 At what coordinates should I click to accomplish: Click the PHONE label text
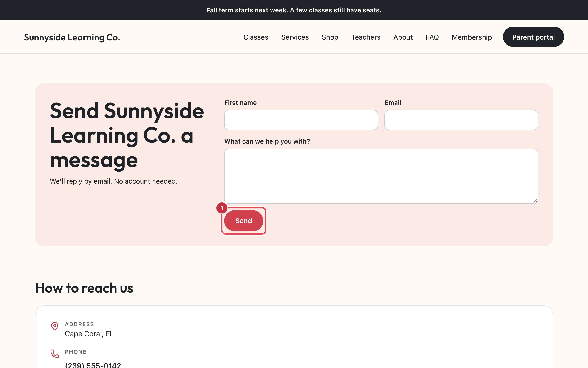[76, 352]
